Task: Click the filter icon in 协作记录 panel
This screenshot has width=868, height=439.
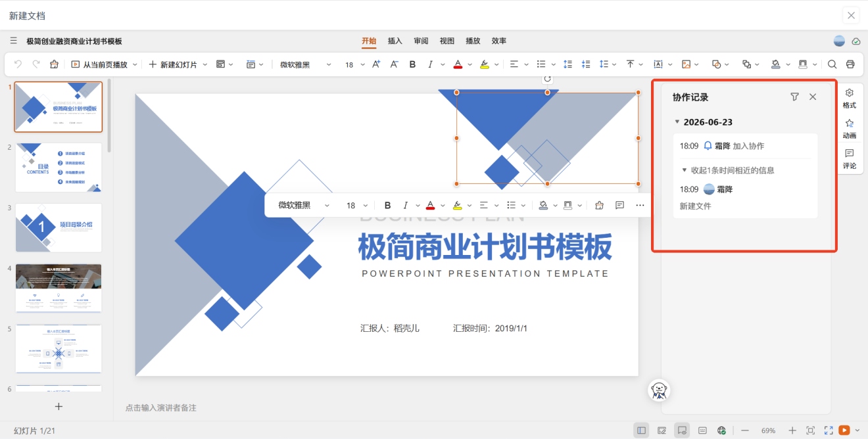Action: pyautogui.click(x=794, y=97)
